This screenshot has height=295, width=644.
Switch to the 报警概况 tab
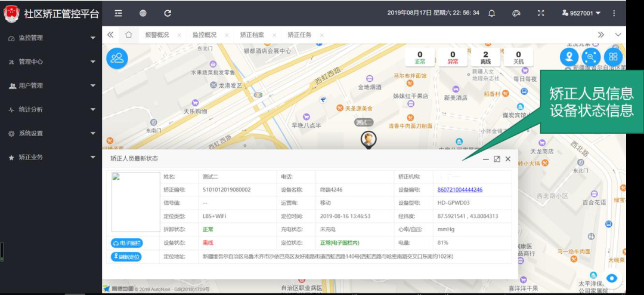[x=157, y=35]
